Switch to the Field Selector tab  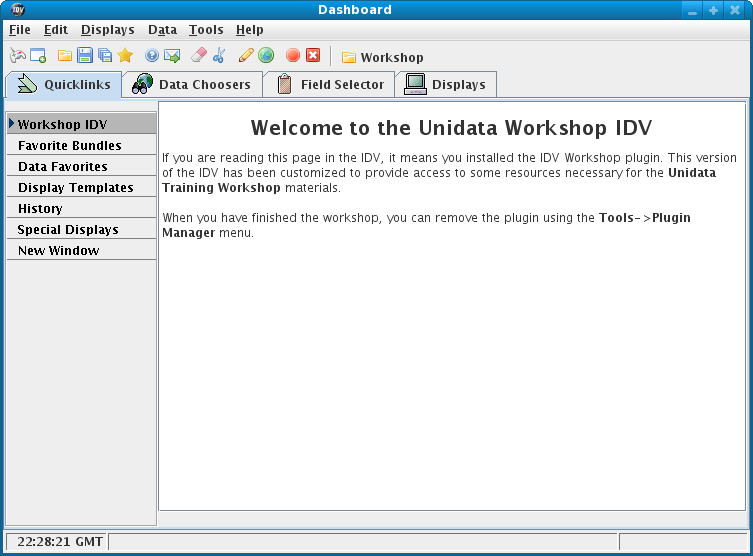click(329, 85)
